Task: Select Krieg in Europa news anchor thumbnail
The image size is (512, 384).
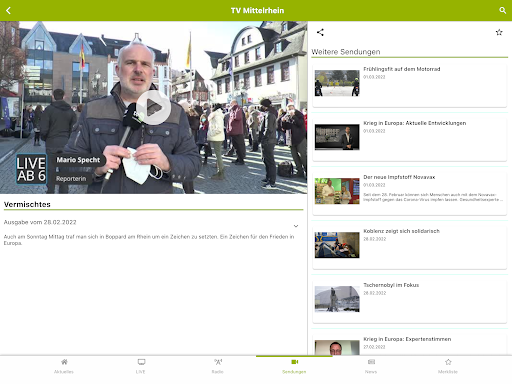Action: [x=337, y=137]
